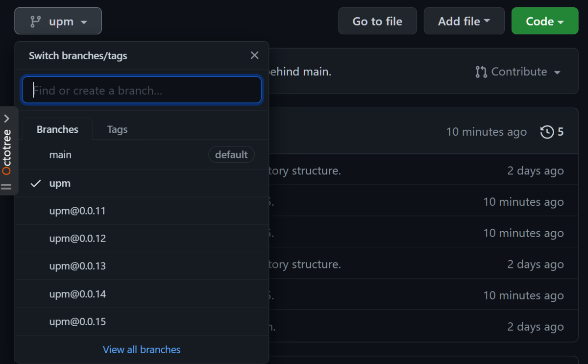588x364 pixels.
Task: Open Octotree settings via hamburger icon
Action: click(7, 187)
